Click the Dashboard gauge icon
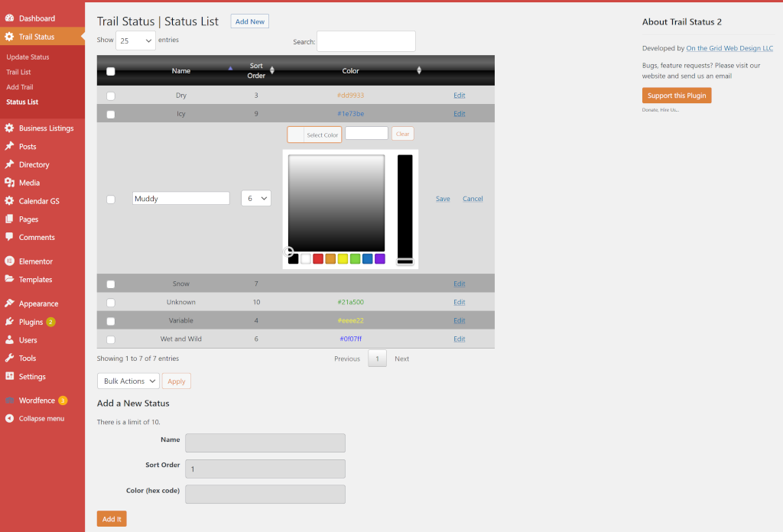783x532 pixels. [9, 18]
